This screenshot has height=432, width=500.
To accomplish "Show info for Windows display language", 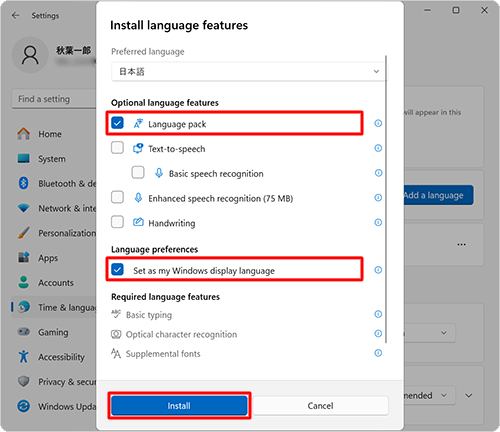I will pos(378,270).
